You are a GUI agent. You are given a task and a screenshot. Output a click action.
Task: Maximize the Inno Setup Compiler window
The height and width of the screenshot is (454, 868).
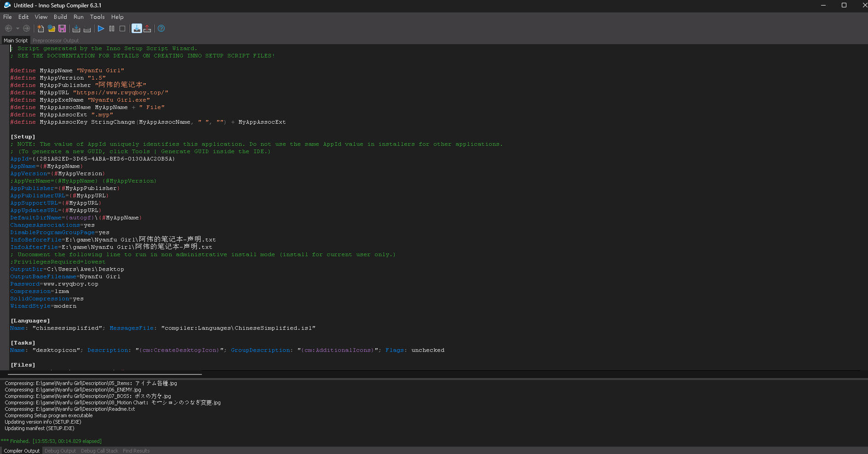click(x=844, y=5)
